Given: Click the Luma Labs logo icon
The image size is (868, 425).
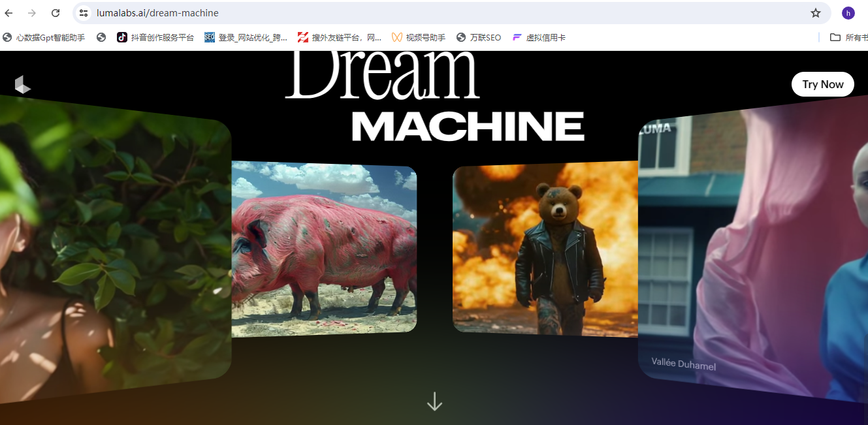Looking at the screenshot, I should [23, 85].
